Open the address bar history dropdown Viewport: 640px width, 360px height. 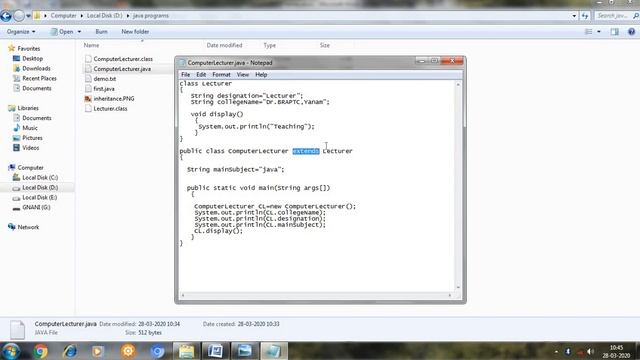click(574, 16)
